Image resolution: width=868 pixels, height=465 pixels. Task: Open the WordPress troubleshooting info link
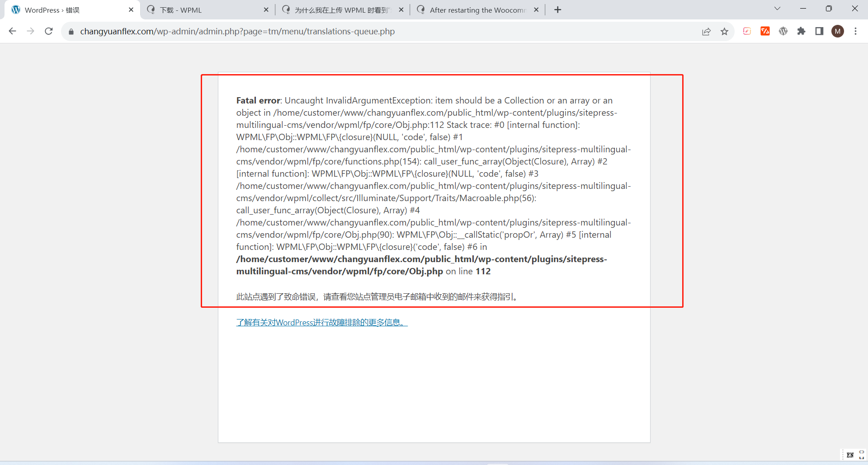pyautogui.click(x=322, y=322)
